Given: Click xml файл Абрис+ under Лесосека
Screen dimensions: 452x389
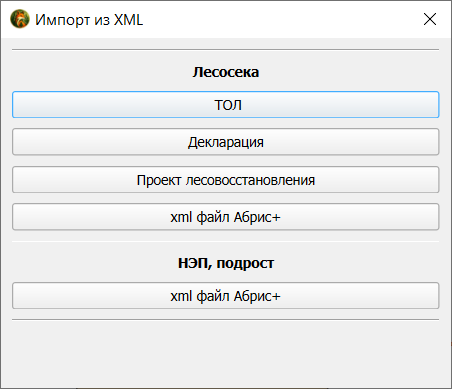Looking at the screenshot, I should [x=226, y=217].
